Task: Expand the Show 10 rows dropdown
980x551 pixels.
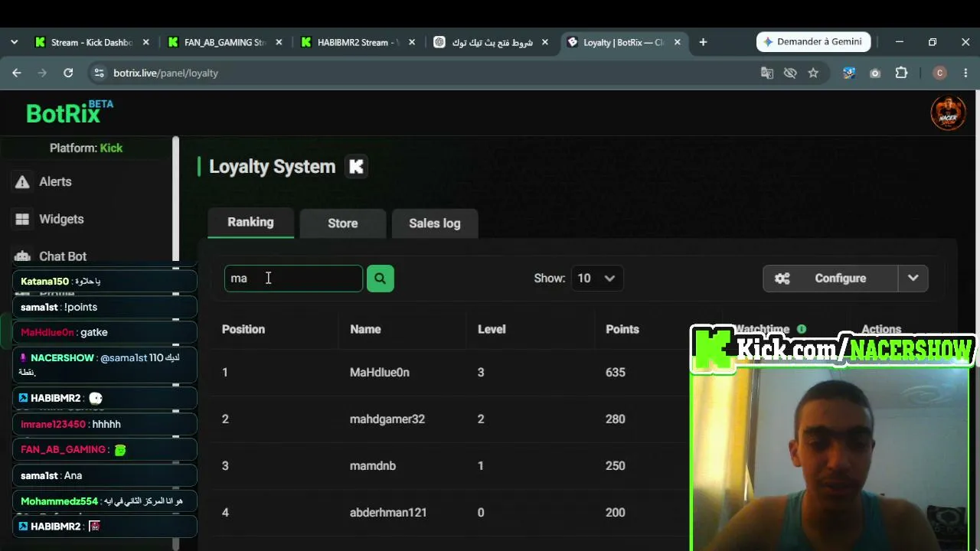Action: click(x=597, y=279)
